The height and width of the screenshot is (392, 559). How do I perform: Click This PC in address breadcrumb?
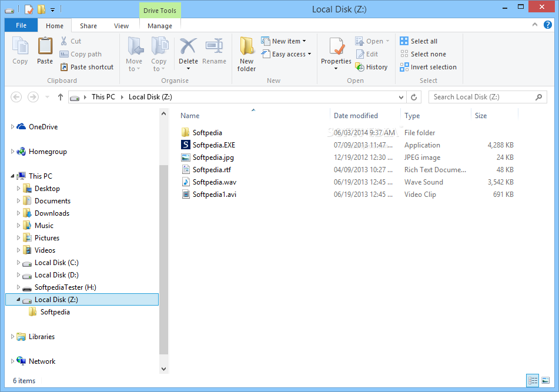103,97
